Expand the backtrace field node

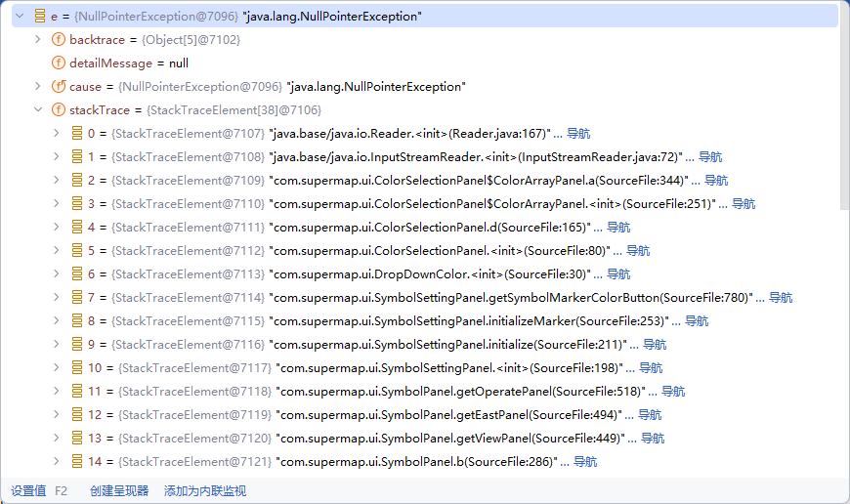coord(38,40)
